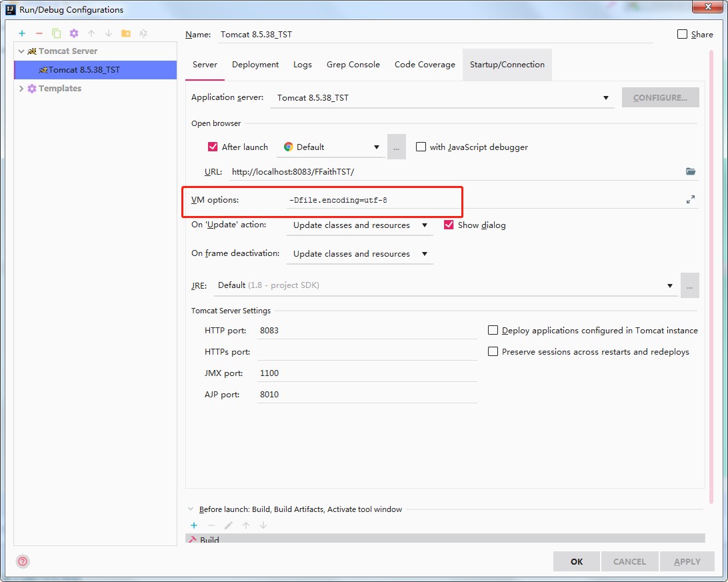Toggle the Share checkbox
Screen dimensions: 728x582
click(682, 34)
